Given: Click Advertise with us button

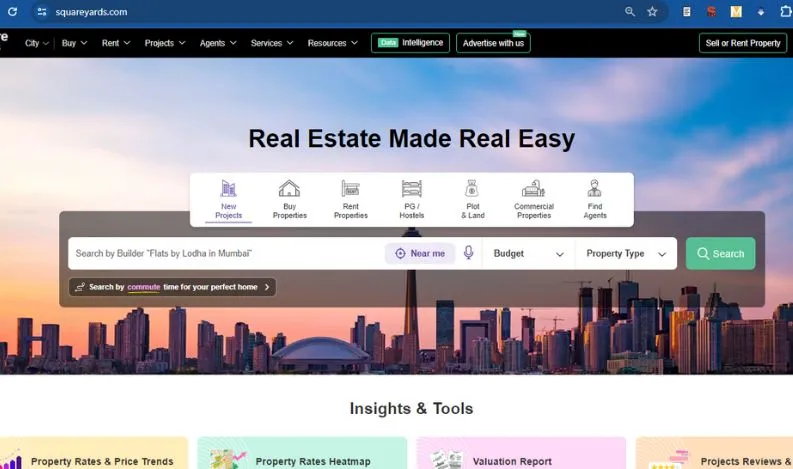Looking at the screenshot, I should tap(493, 43).
